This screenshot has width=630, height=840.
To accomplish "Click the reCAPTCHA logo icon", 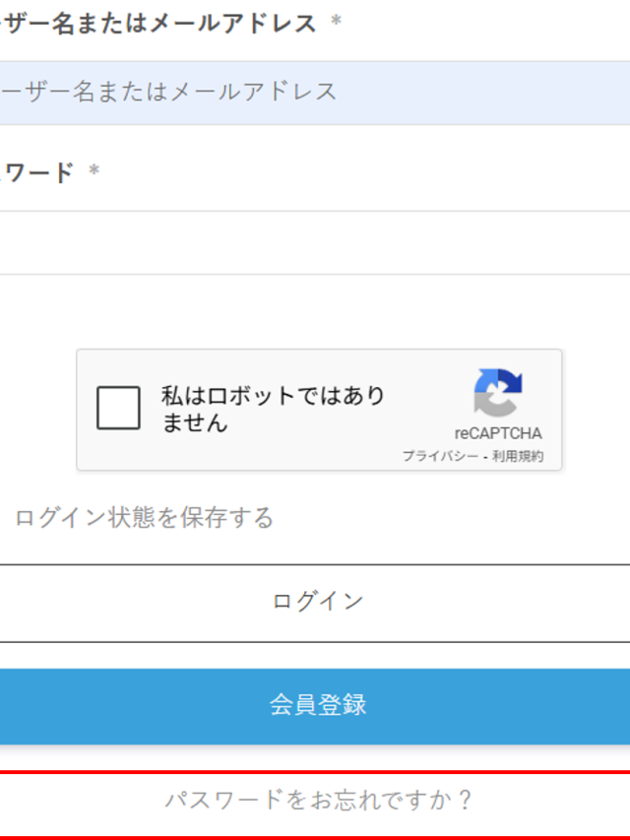I will click(498, 392).
